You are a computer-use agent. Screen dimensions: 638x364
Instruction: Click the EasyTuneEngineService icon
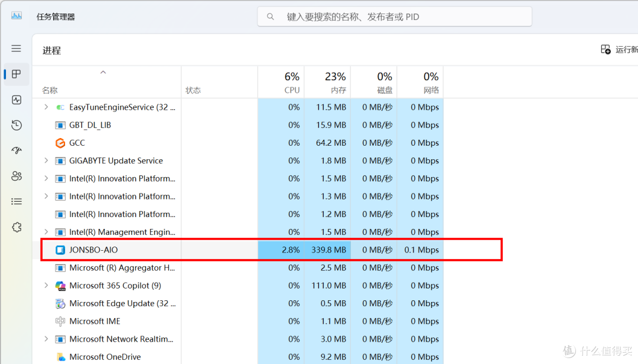point(60,107)
